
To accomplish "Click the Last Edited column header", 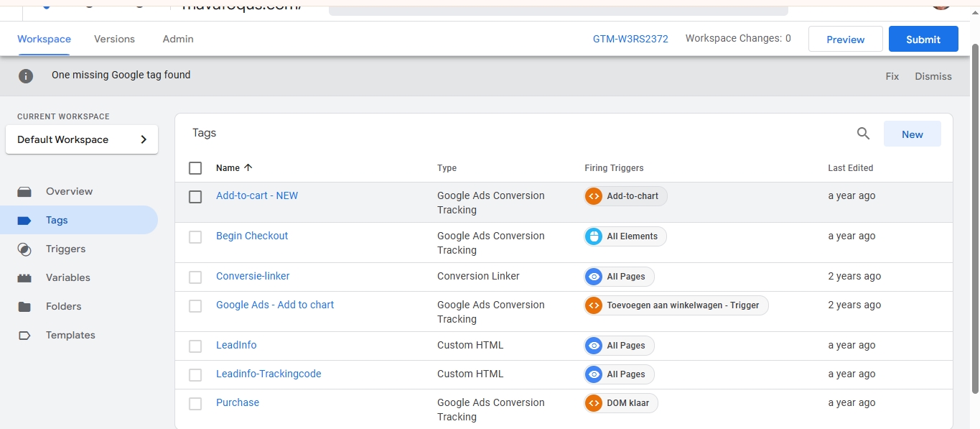I will click(x=851, y=168).
